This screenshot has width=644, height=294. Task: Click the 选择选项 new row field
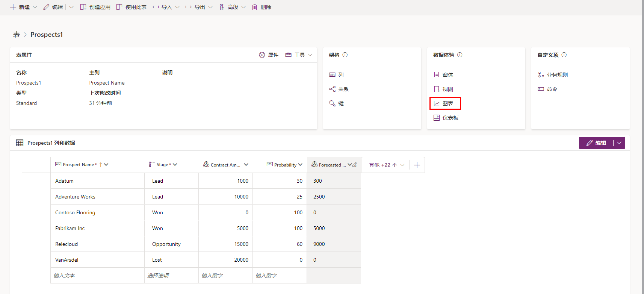pyautogui.click(x=172, y=276)
